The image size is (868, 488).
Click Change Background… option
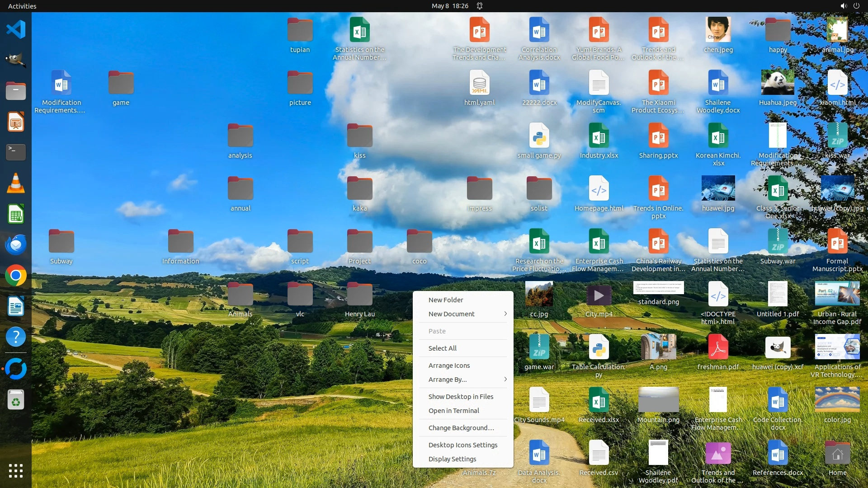point(461,428)
